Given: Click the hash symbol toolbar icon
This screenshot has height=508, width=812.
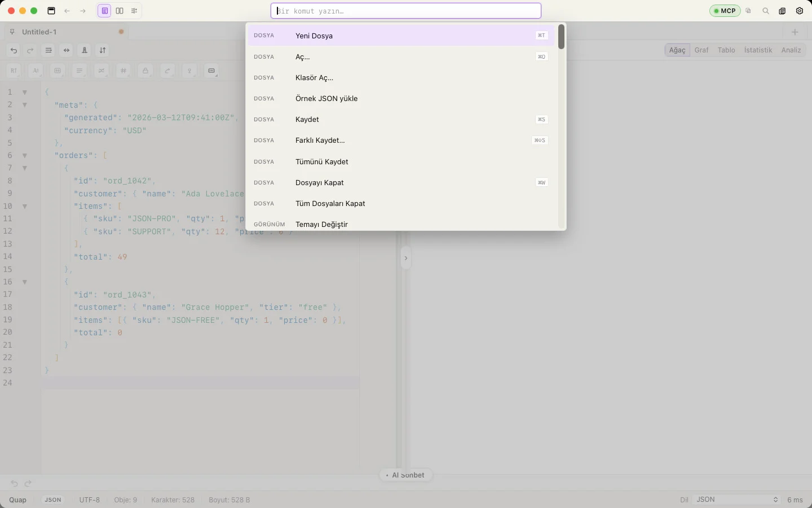Looking at the screenshot, I should [x=123, y=71].
